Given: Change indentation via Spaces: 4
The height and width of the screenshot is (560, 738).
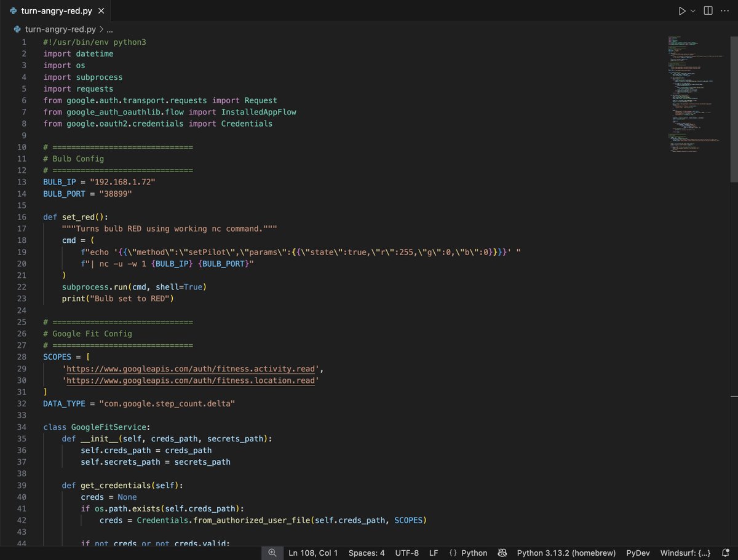Looking at the screenshot, I should [x=366, y=553].
